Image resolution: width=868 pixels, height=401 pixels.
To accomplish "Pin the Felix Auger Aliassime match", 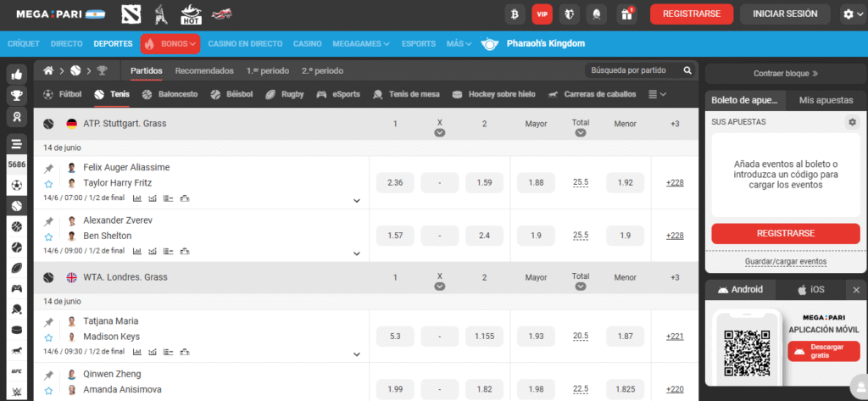I will (x=48, y=169).
